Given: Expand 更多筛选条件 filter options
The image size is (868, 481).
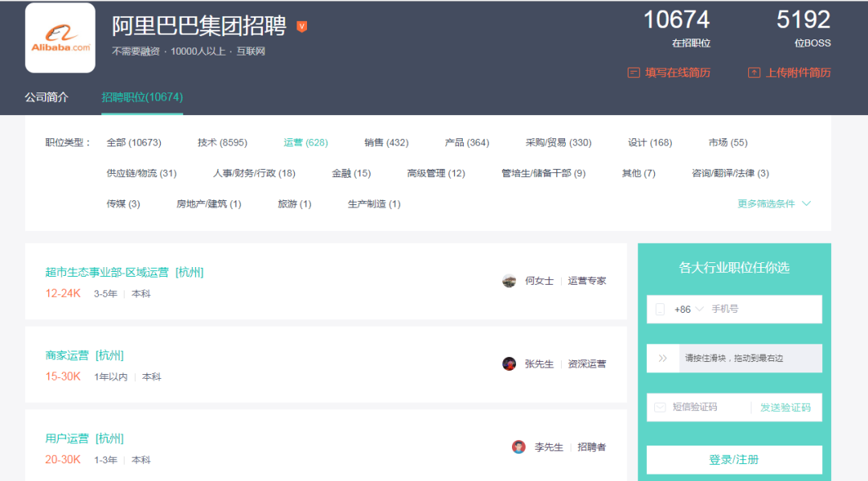Looking at the screenshot, I should (x=774, y=203).
